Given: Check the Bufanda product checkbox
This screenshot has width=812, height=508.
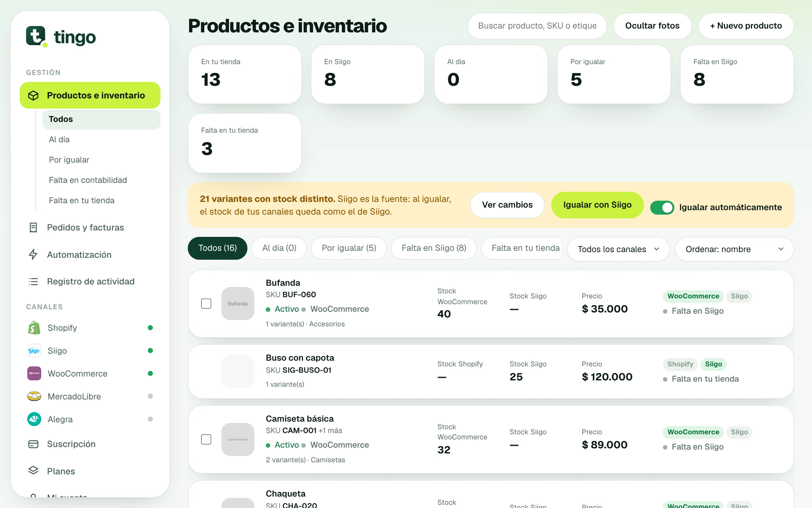Looking at the screenshot, I should pyautogui.click(x=206, y=304).
